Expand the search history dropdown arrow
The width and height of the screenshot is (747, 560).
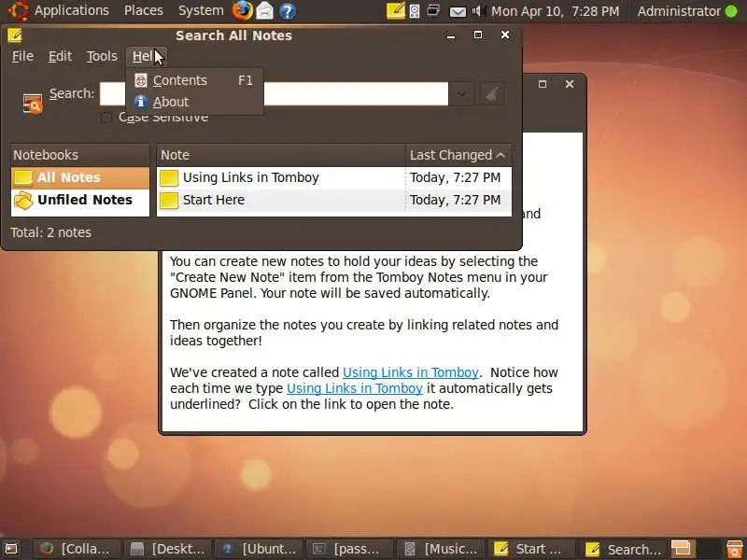pyautogui.click(x=461, y=93)
